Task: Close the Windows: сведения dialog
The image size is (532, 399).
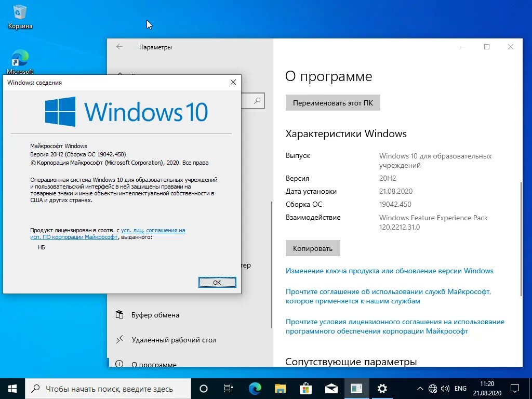Action: click(x=233, y=82)
